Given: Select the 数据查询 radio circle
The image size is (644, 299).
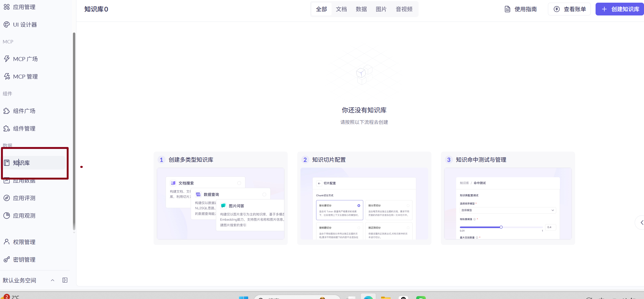Looking at the screenshot, I should [x=264, y=195].
